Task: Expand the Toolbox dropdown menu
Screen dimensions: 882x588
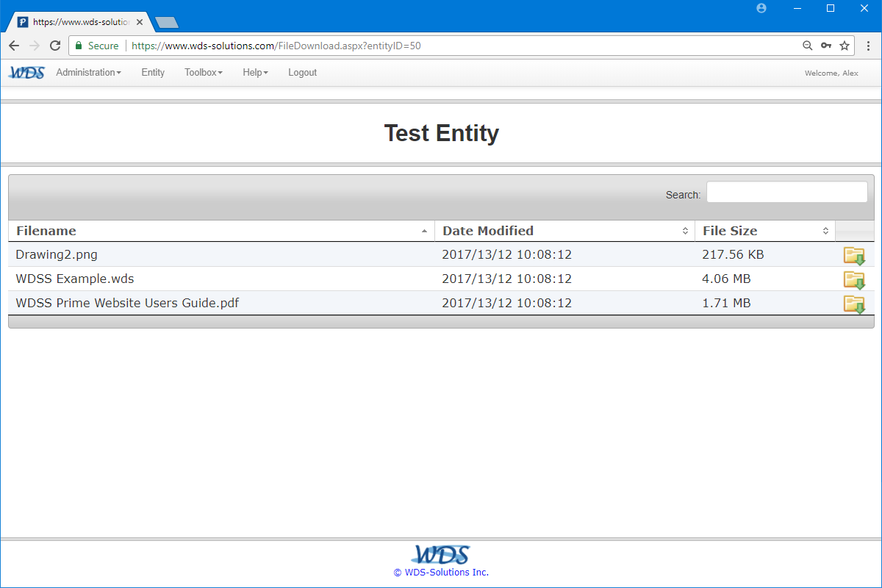Action: [204, 73]
